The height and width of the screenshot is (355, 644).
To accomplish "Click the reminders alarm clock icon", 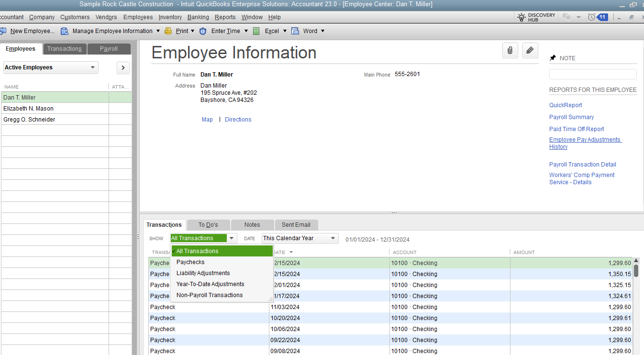I will coord(592,17).
